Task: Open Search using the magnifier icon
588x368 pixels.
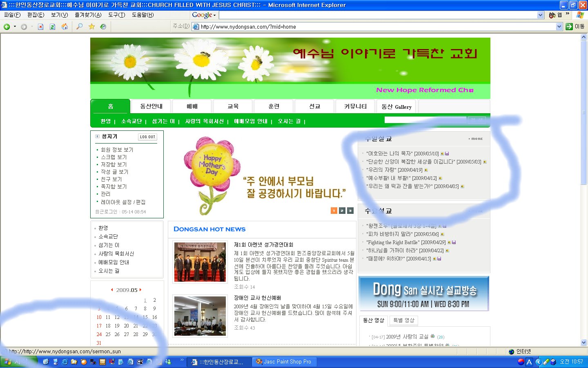Action: [x=79, y=27]
